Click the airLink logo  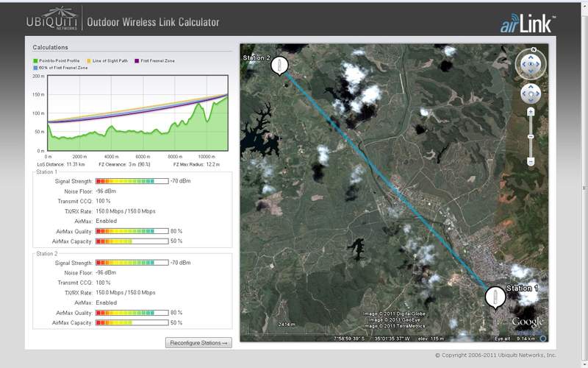(x=528, y=24)
